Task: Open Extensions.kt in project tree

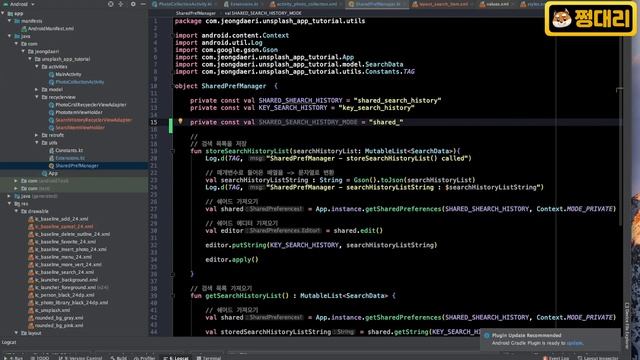Action: (x=67, y=158)
